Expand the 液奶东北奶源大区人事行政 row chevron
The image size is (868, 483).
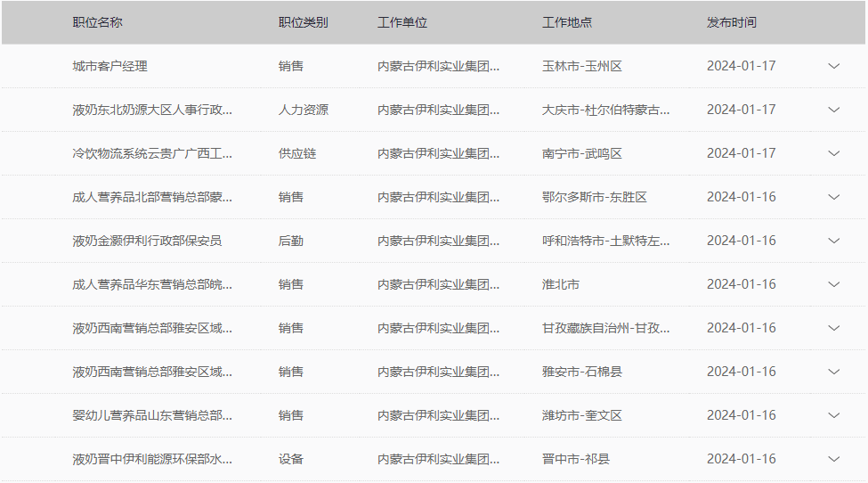click(x=833, y=110)
